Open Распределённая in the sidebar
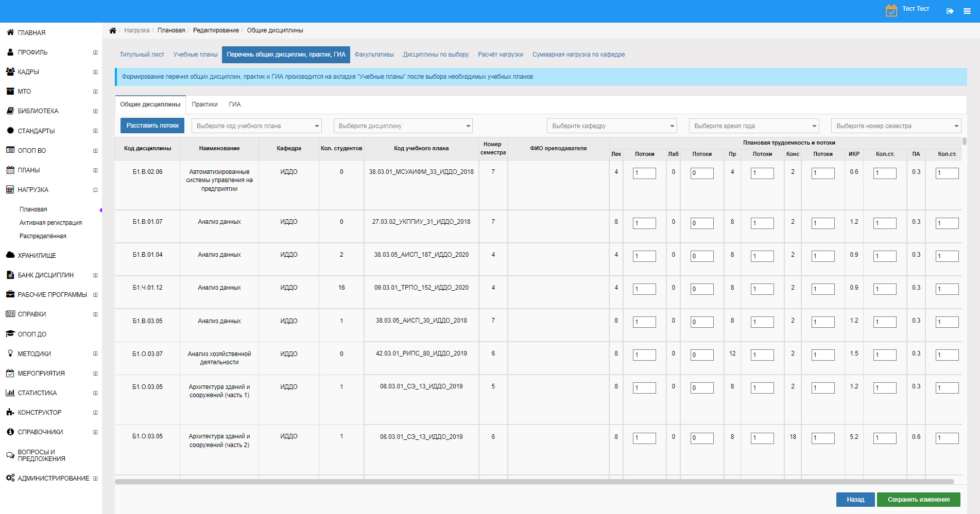This screenshot has width=980, height=514. pyautogui.click(x=43, y=236)
